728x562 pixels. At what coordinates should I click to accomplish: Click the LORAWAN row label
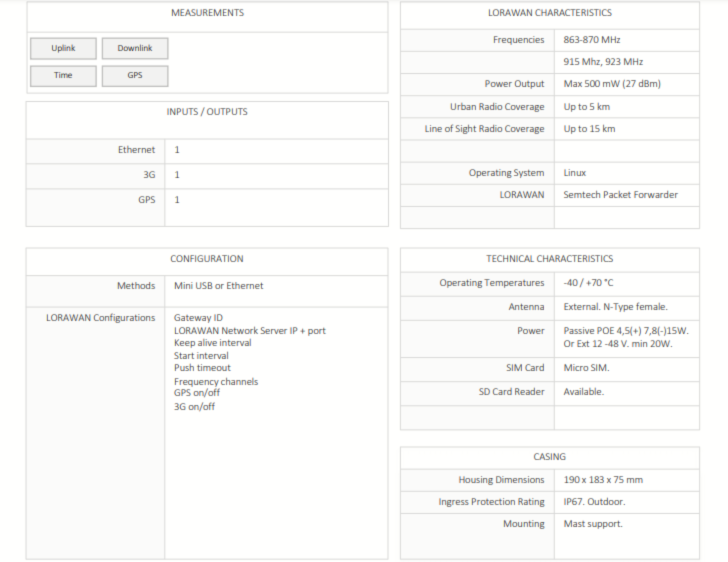pyautogui.click(x=522, y=195)
